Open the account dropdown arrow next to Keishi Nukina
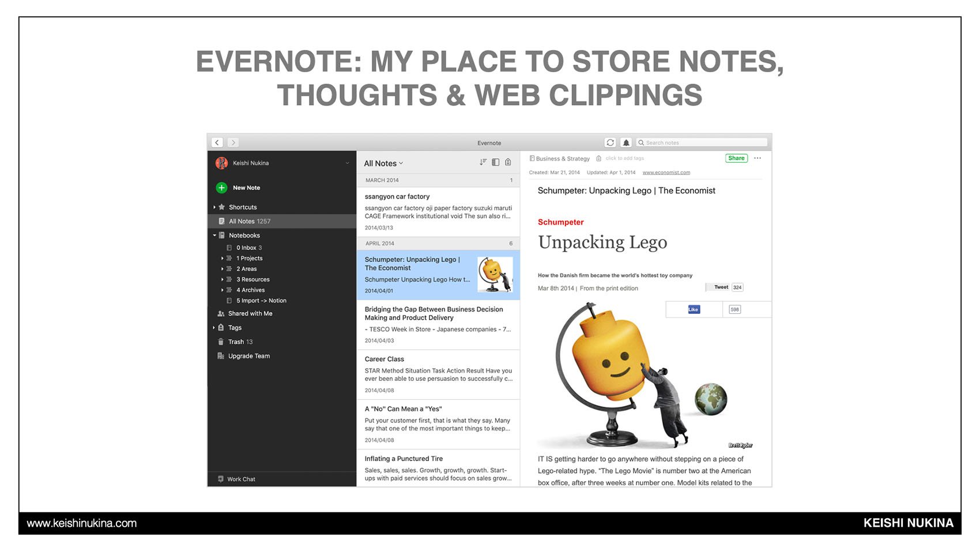980x551 pixels. 347,163
